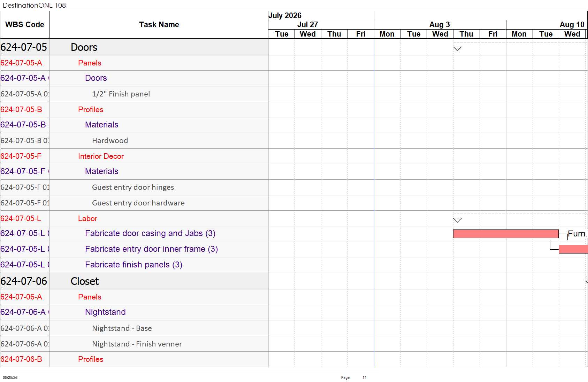Select Nightstand - Base task
Image resolution: width=588 pixels, height=382 pixels.
tap(134, 328)
